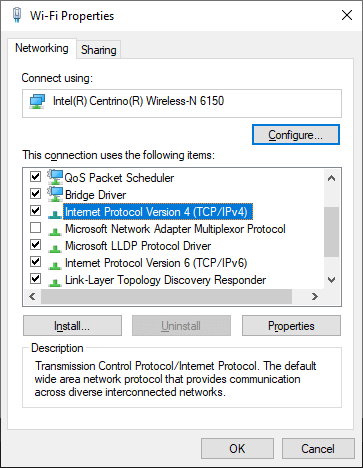Click the network adapter icon beside Intel Centrino

[37, 101]
